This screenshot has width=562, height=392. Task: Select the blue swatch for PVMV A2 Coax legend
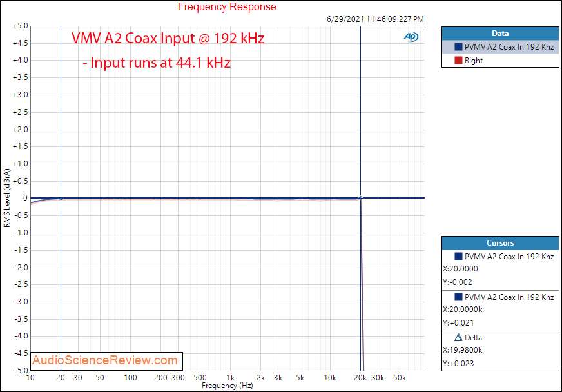point(458,46)
